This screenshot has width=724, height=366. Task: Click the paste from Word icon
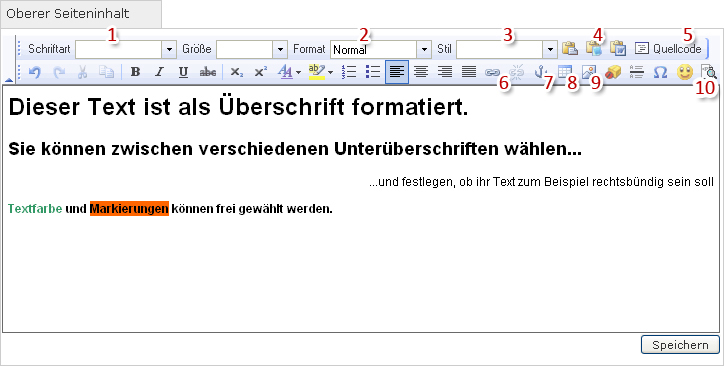point(618,48)
